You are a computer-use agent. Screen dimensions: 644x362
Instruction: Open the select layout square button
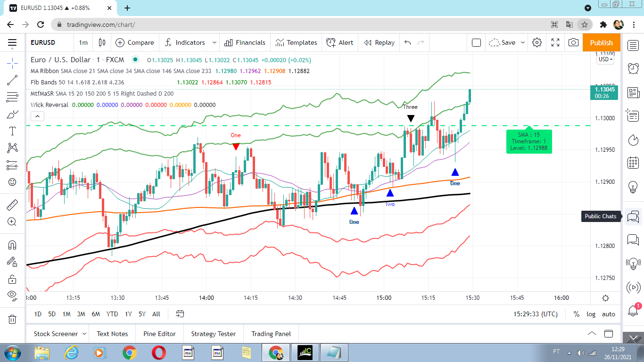tap(476, 42)
